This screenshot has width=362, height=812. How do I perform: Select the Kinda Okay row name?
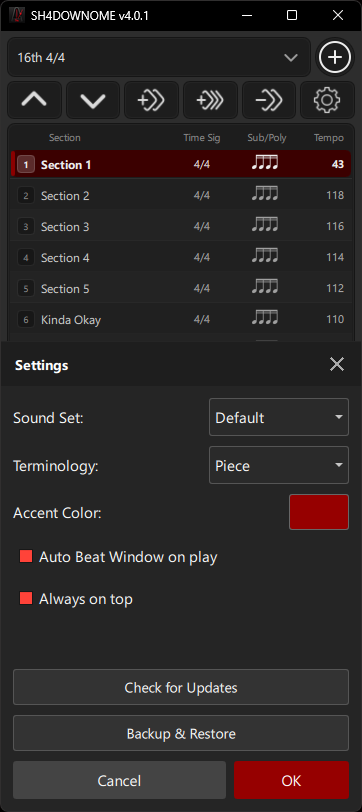[x=71, y=320]
